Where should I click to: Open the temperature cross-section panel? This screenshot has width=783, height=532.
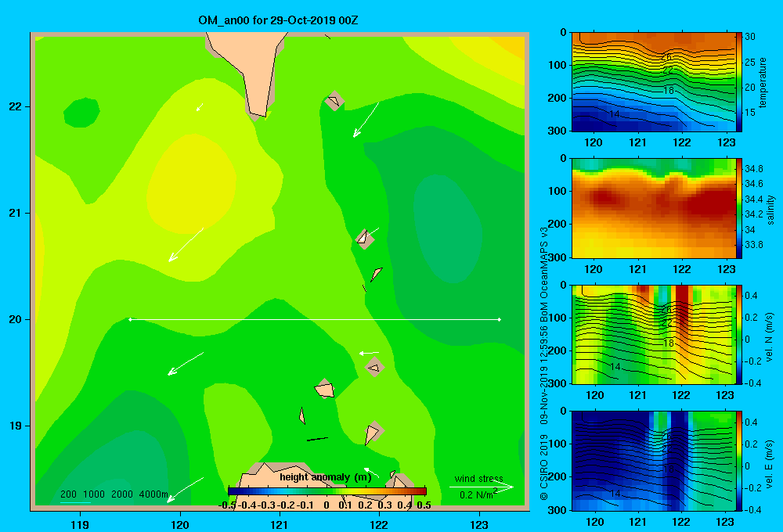pos(654,82)
